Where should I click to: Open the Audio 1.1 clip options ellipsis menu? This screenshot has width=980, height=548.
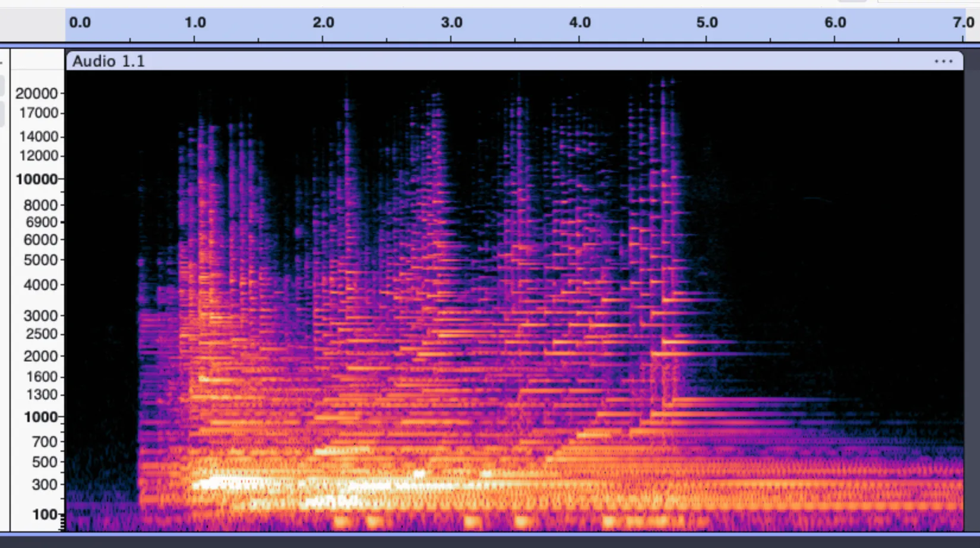click(943, 61)
